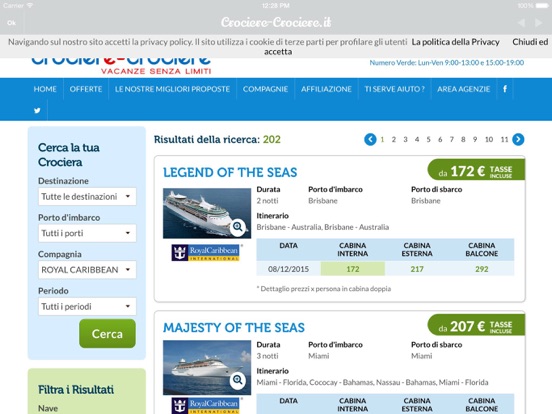Open the AREA AGENZIE menu item
This screenshot has width=552, height=414.
[464, 89]
